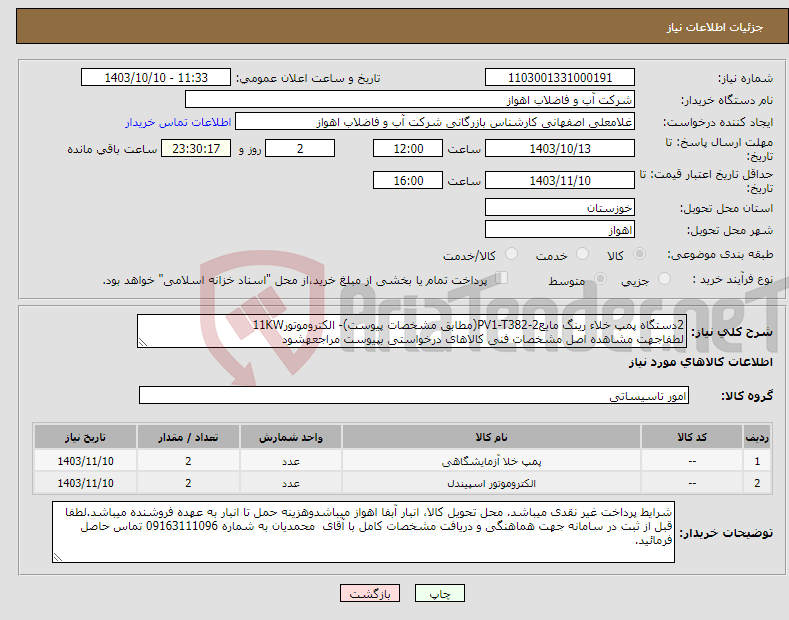Select the متوسط purchase type radio

pos(600,279)
